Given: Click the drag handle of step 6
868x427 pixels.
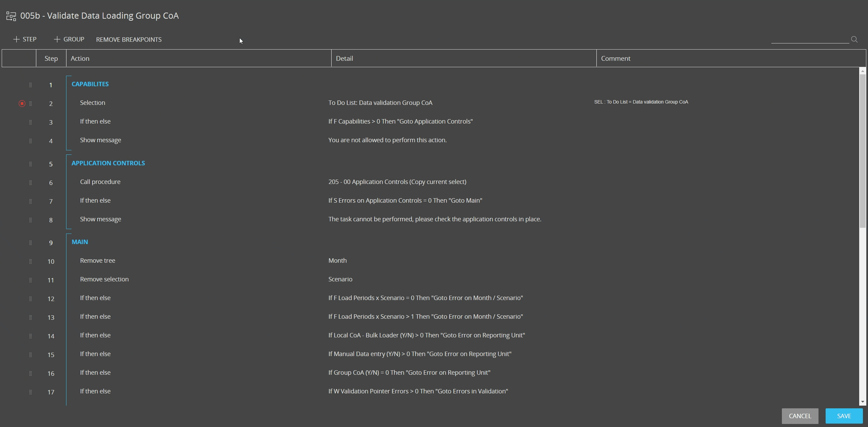Looking at the screenshot, I should pyautogui.click(x=31, y=183).
